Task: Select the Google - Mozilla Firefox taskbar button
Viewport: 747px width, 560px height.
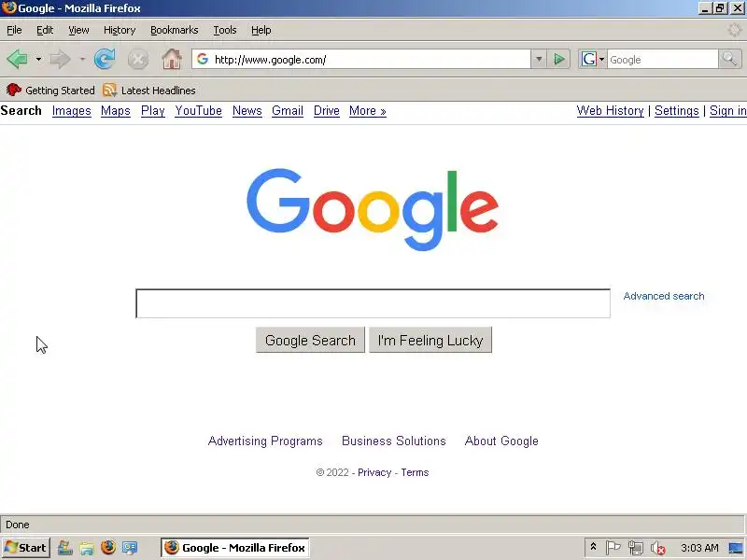Action: coord(235,548)
